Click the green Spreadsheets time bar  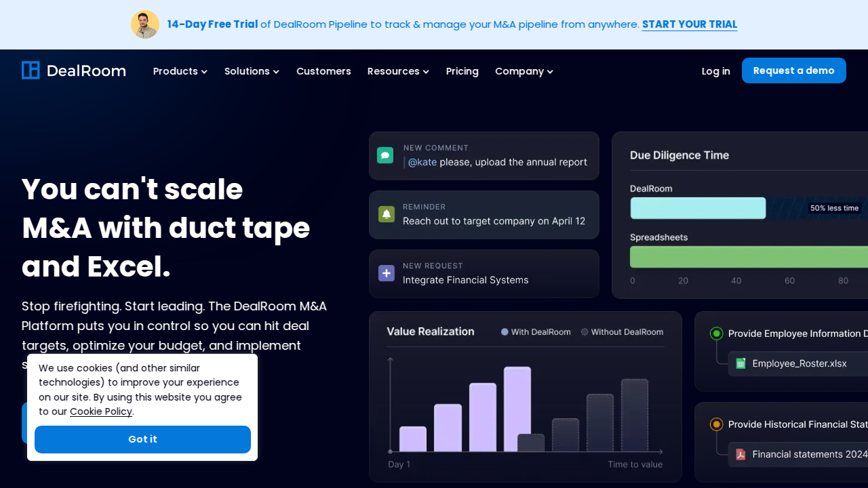(749, 257)
